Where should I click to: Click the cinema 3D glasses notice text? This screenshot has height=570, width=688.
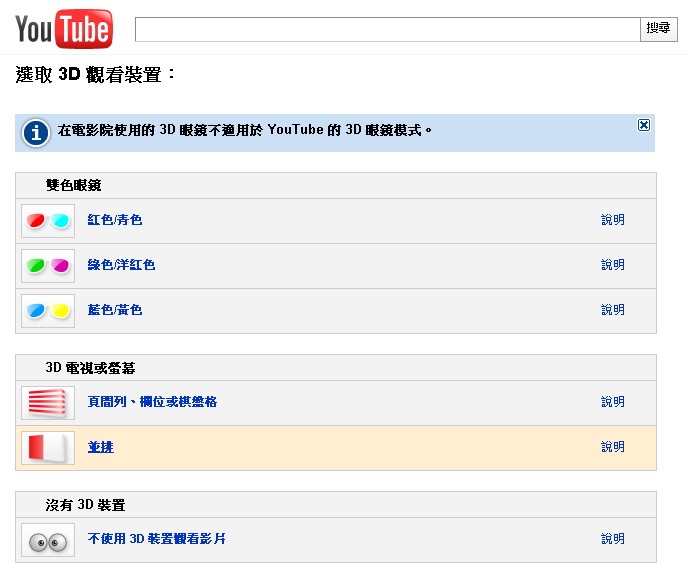pyautogui.click(x=245, y=130)
